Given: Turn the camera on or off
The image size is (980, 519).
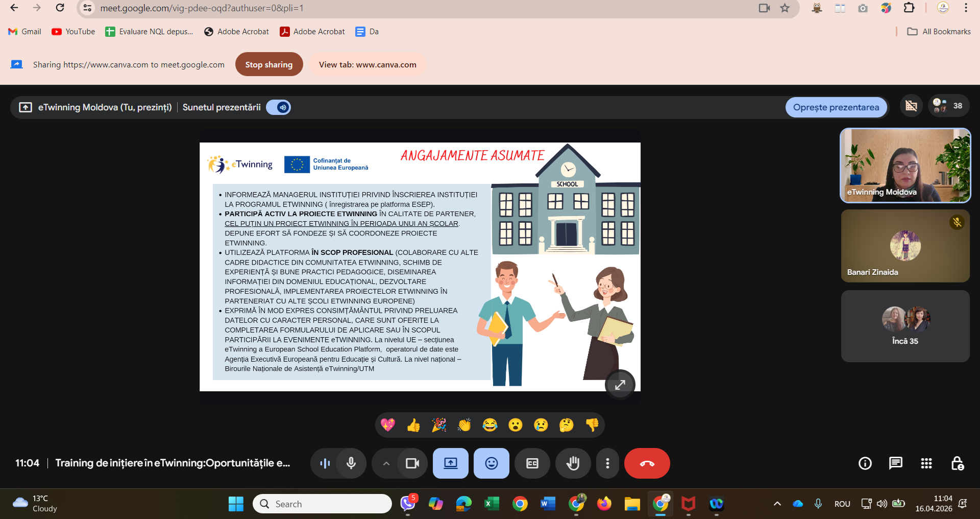Looking at the screenshot, I should [412, 463].
